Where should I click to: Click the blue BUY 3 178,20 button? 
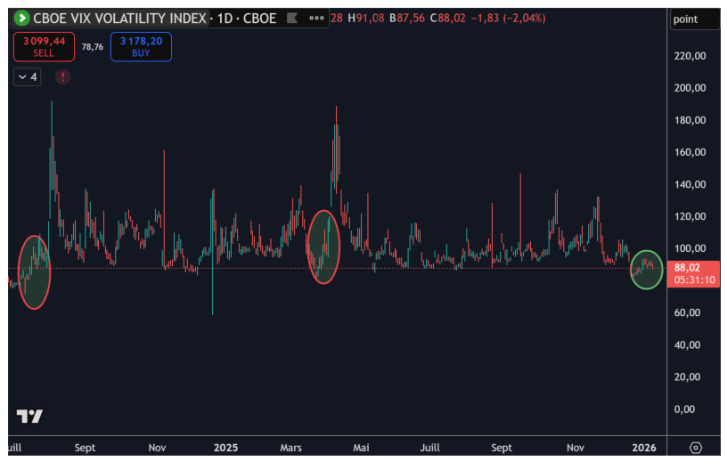click(x=141, y=47)
